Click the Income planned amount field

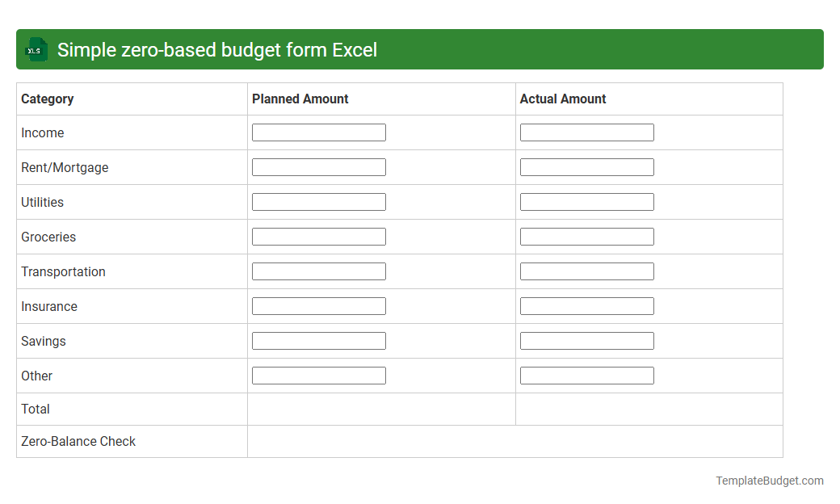click(318, 132)
